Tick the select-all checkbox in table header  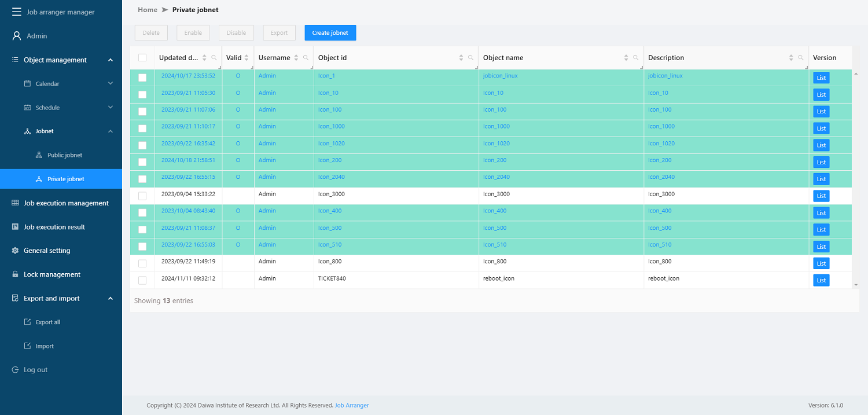click(142, 58)
